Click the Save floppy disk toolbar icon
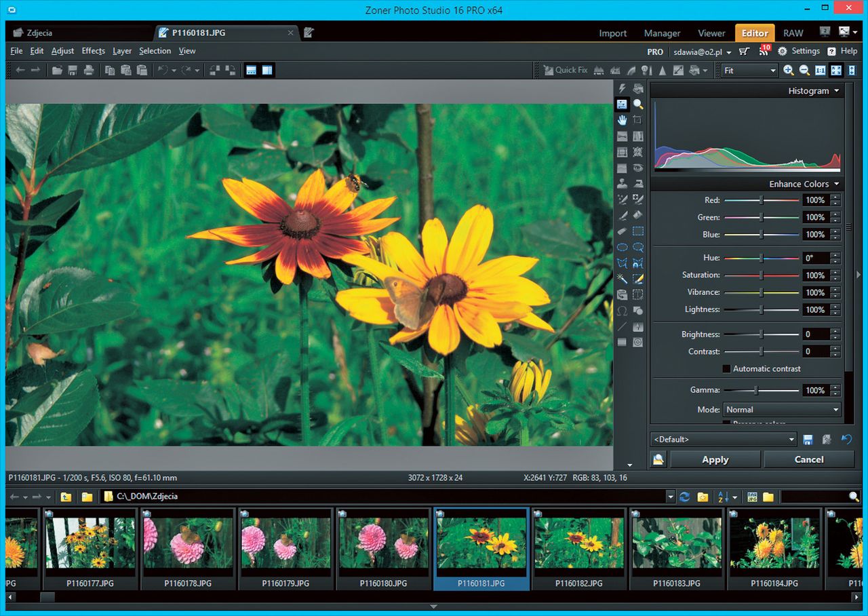868x616 pixels. [x=73, y=70]
